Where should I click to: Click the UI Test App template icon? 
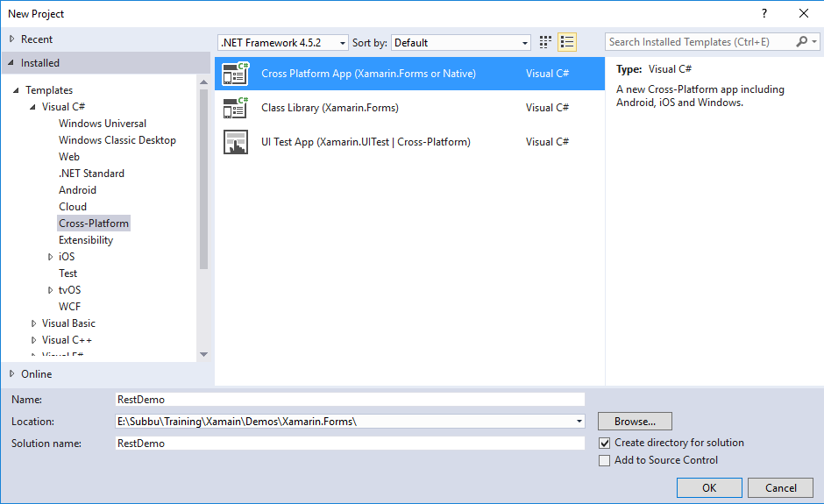point(236,142)
